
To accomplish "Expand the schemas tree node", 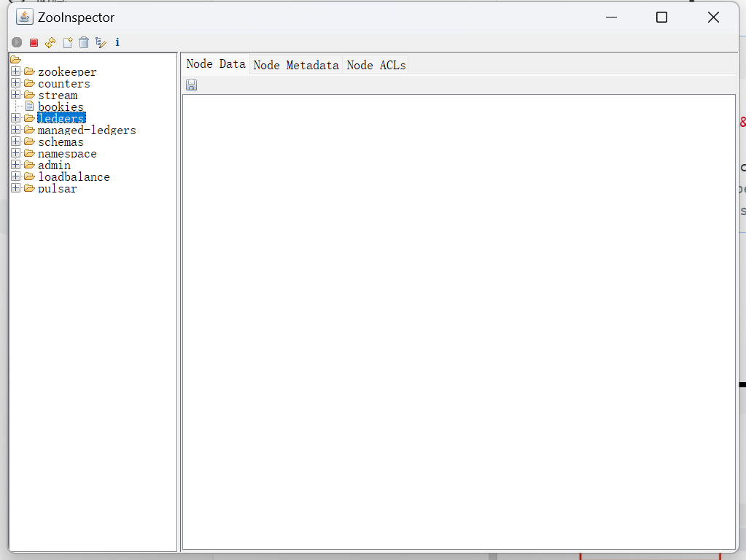I will click(x=16, y=141).
